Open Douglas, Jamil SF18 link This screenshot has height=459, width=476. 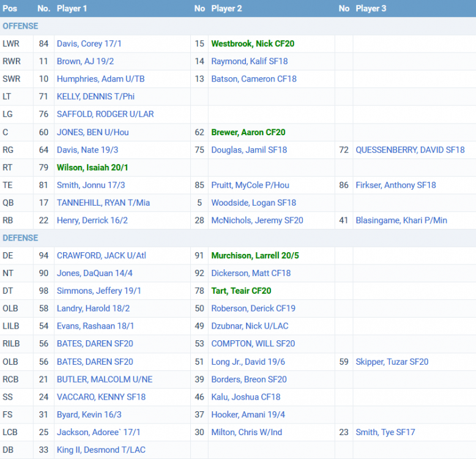click(x=249, y=150)
